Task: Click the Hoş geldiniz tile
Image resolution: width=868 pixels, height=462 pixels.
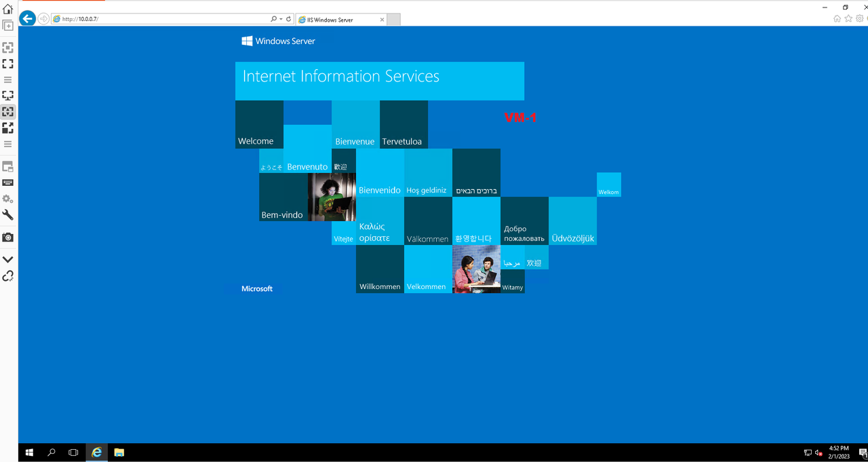Action: pyautogui.click(x=428, y=173)
